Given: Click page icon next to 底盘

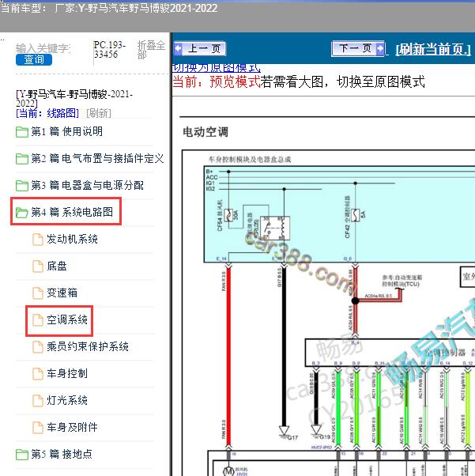Looking at the screenshot, I should coord(38,266).
